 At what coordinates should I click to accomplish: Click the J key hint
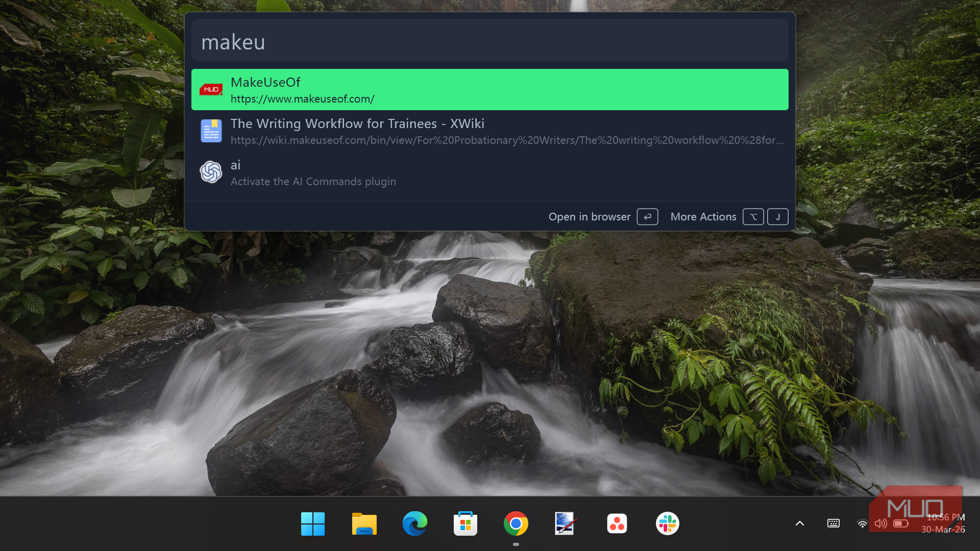[777, 217]
